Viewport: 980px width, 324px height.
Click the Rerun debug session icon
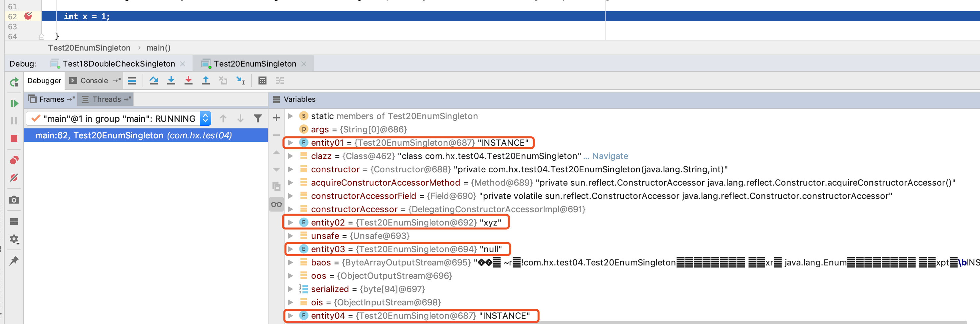[x=14, y=81]
